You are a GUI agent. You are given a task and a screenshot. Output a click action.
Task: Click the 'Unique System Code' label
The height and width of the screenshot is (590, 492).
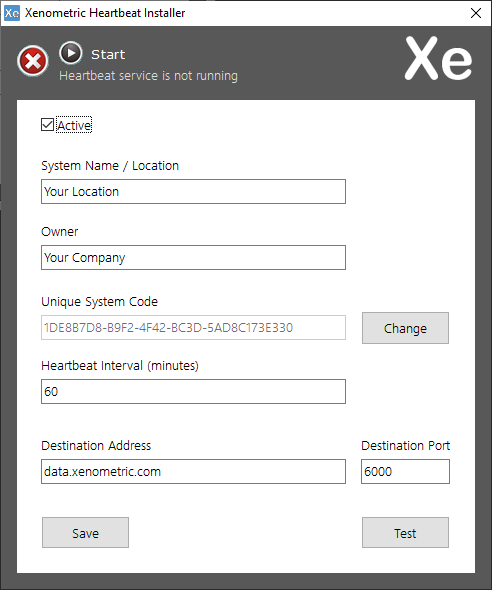click(99, 302)
